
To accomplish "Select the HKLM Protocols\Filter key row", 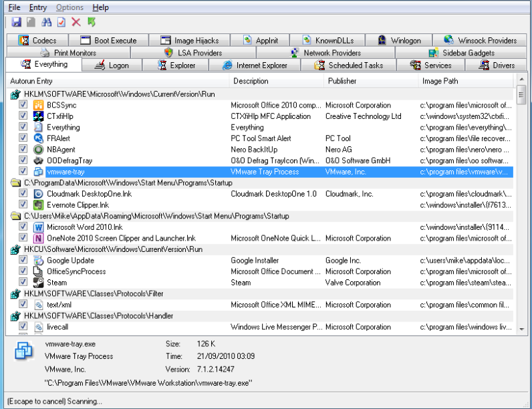I will tap(260, 293).
